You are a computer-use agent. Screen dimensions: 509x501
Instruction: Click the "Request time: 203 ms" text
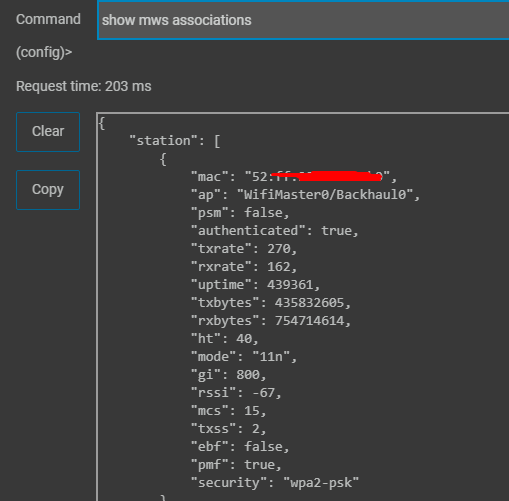click(84, 86)
